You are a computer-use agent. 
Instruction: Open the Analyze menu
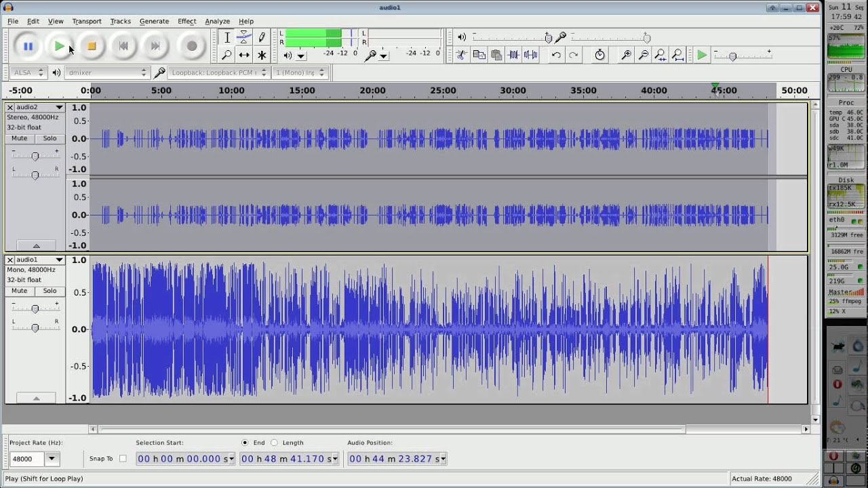(217, 21)
